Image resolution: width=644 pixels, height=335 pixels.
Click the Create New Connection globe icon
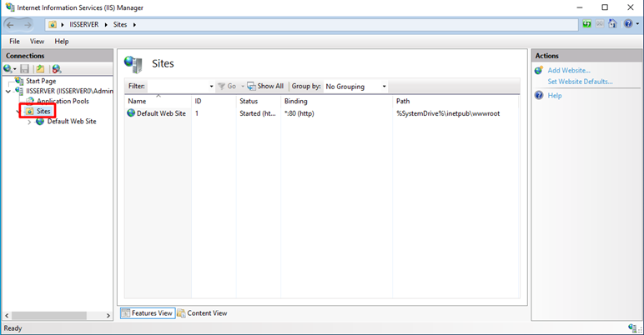tap(8, 68)
